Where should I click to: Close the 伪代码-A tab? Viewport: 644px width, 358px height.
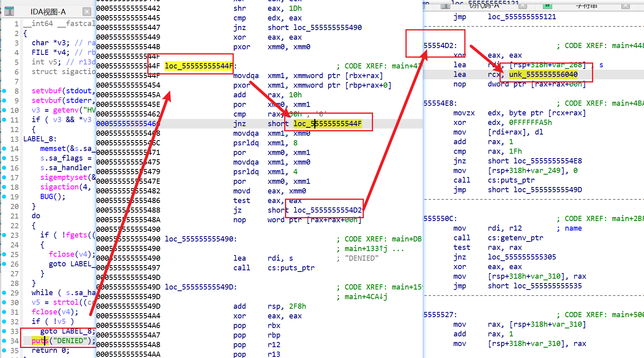pyautogui.click(x=523, y=6)
